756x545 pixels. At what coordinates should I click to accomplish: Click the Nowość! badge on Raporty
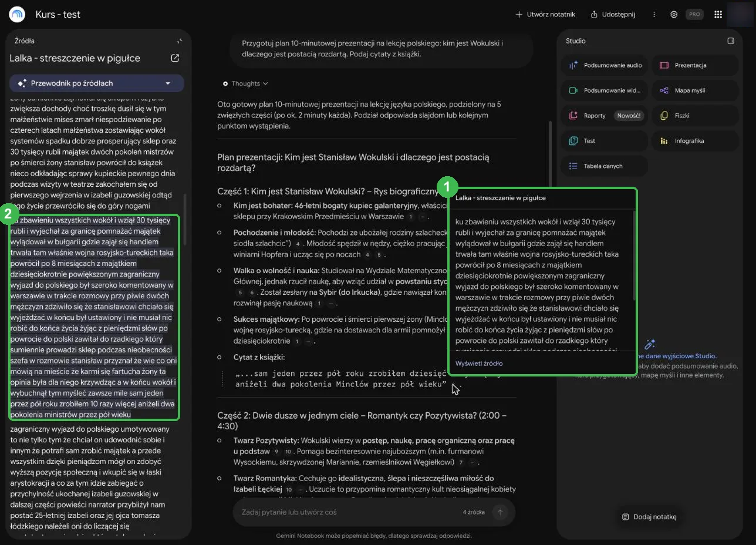(x=629, y=116)
